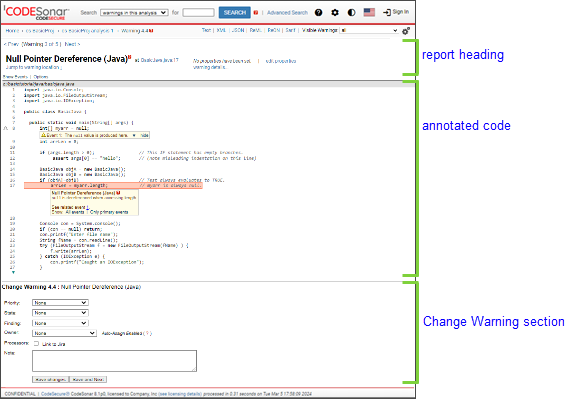Open the Options menu

(41, 77)
